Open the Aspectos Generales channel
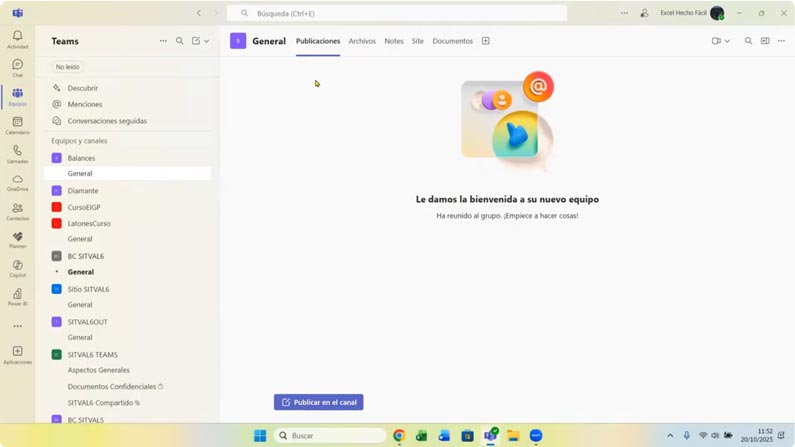 [98, 370]
